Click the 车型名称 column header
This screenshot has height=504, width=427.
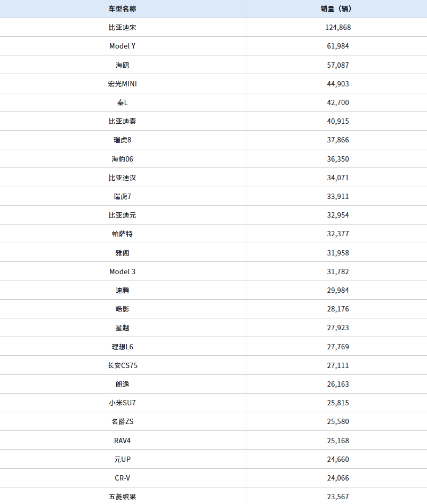coord(123,9)
